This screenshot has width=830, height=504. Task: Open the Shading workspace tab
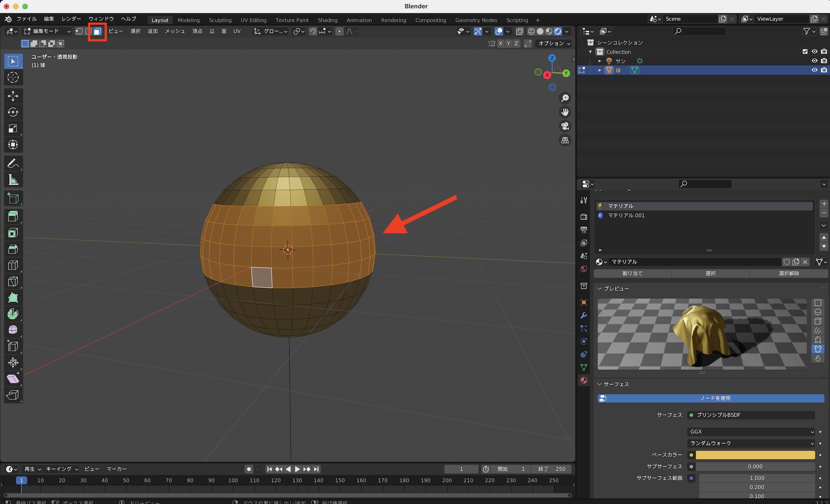point(327,20)
